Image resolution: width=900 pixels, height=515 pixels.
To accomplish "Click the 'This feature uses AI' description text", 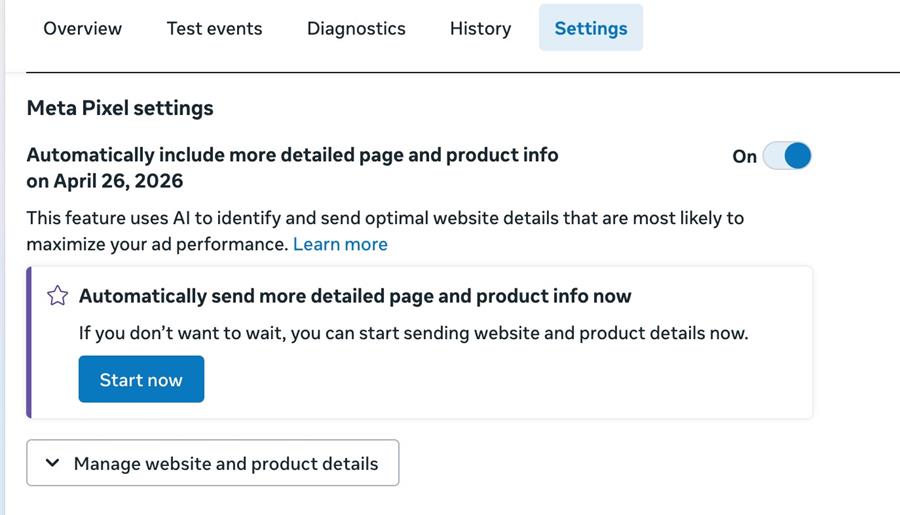I will tap(385, 231).
